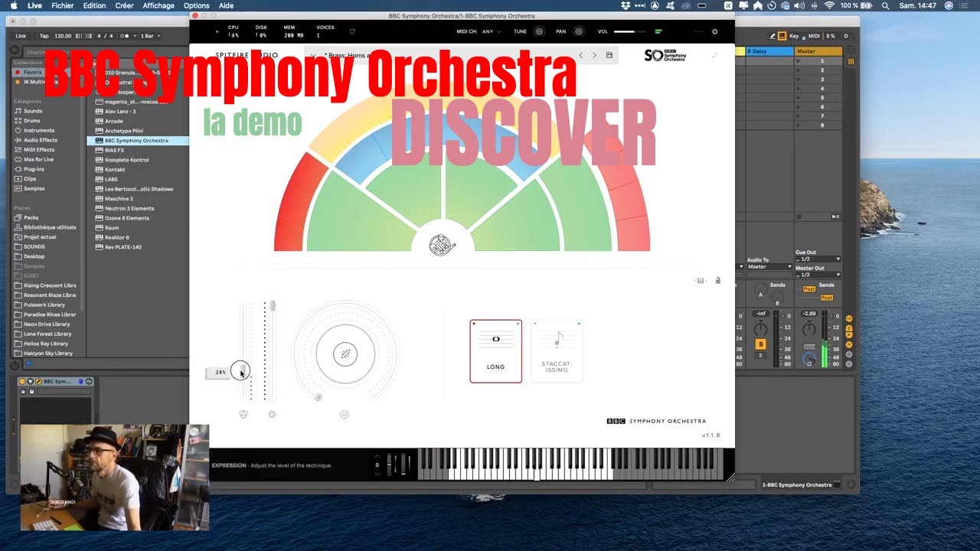980x551 pixels.
Task: Save the preset with the floppy disk icon
Action: coord(609,55)
